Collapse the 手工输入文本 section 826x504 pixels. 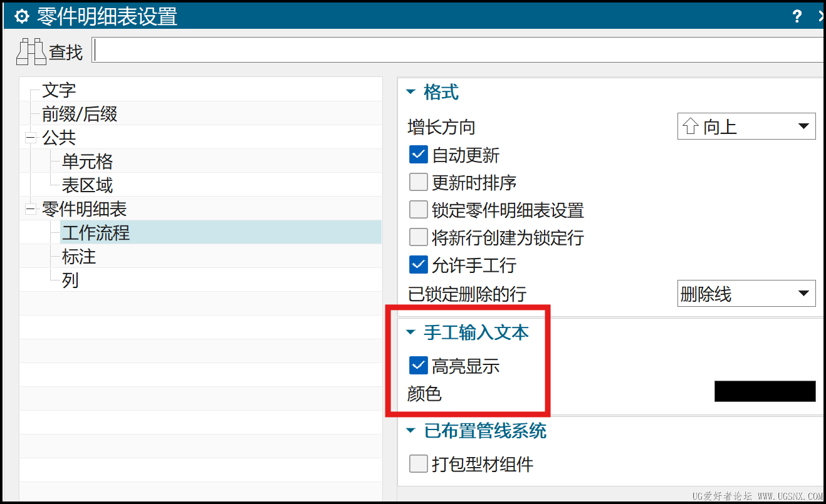coord(411,332)
